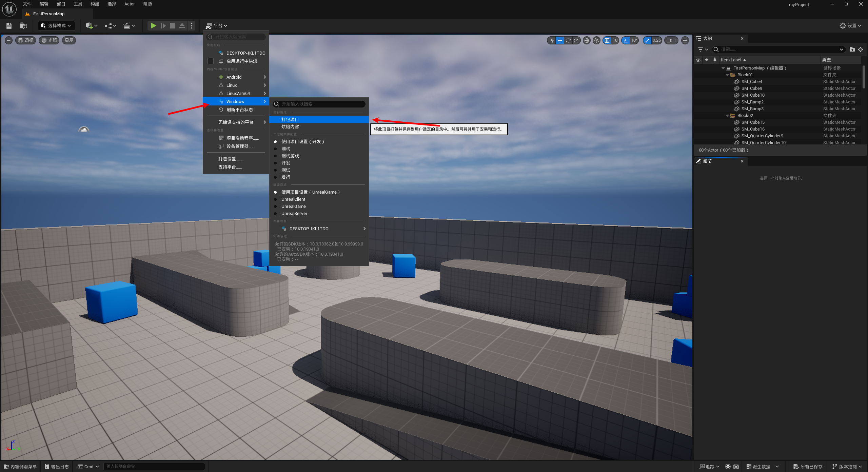Viewport: 868px width, 472px height.
Task: Collapse the Block01 folder in outliner
Action: (727, 75)
